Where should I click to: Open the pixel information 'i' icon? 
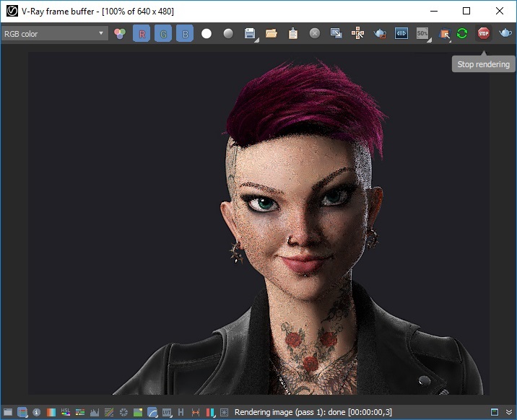coord(36,412)
